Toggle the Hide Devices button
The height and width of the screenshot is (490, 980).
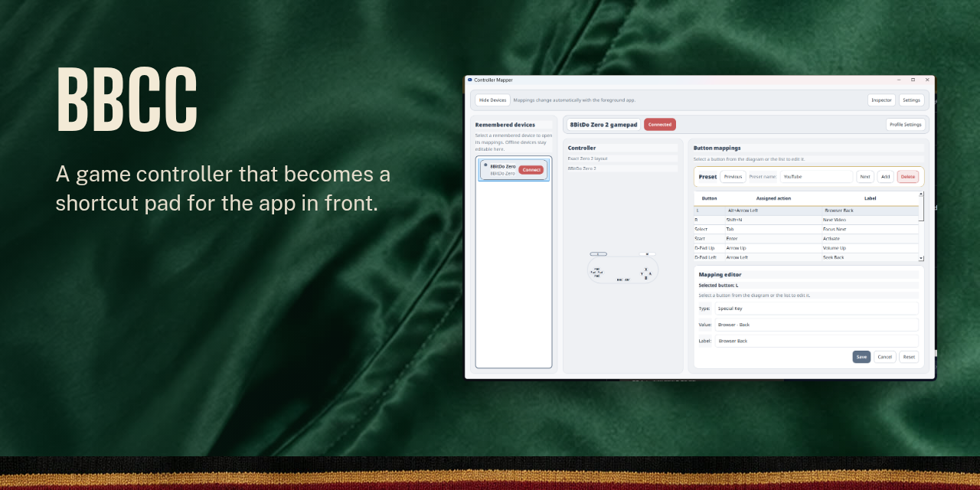click(x=492, y=100)
